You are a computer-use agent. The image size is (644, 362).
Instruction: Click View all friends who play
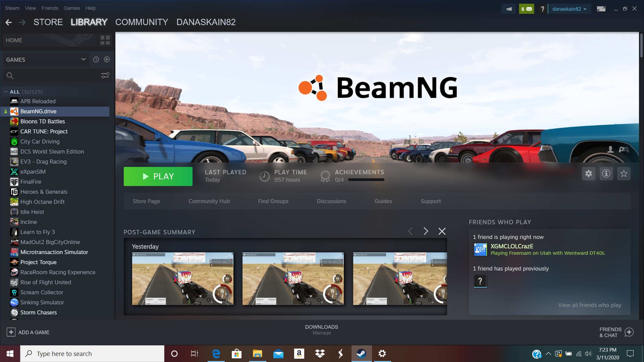coord(589,305)
